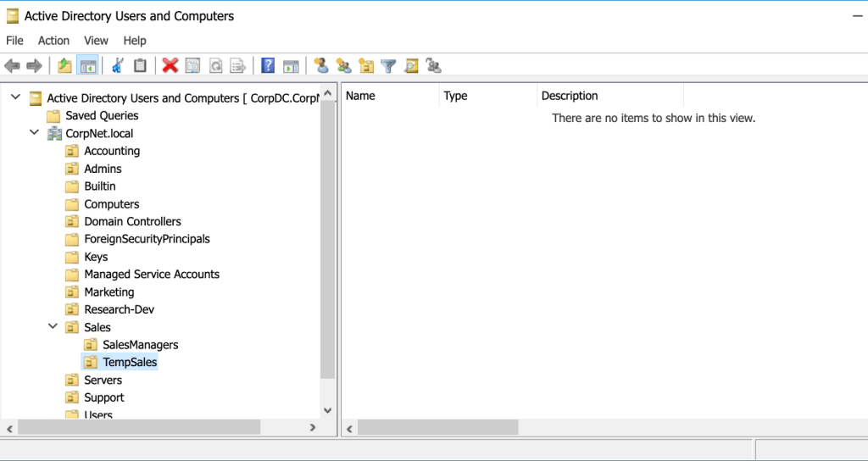This screenshot has height=461, width=868.
Task: Click the Up one level folder icon
Action: (x=64, y=66)
